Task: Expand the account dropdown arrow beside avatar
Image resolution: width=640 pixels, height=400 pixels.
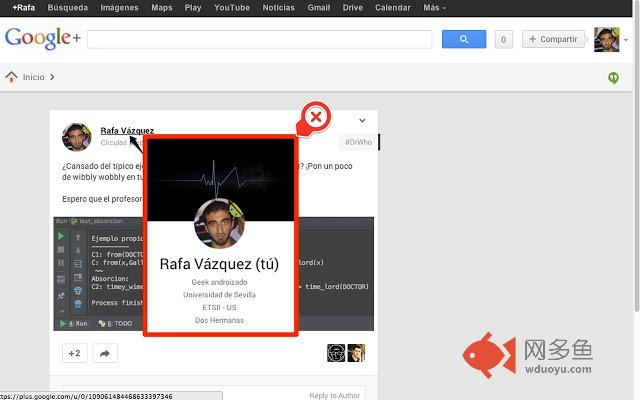Action: tap(626, 40)
